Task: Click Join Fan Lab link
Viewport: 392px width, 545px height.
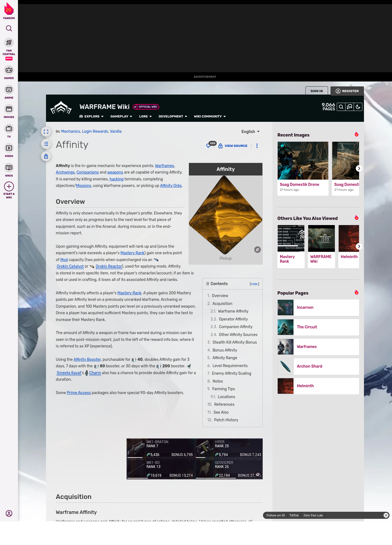Action: click(313, 515)
